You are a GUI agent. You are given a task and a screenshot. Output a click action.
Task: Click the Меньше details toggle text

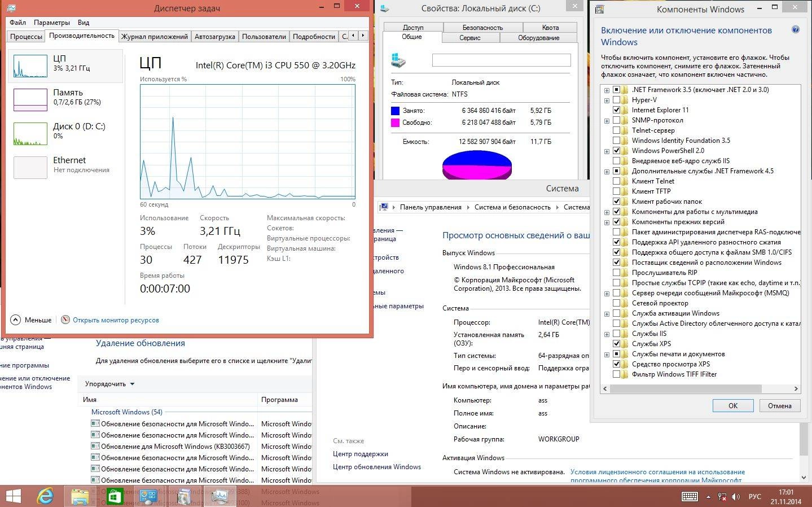click(38, 320)
